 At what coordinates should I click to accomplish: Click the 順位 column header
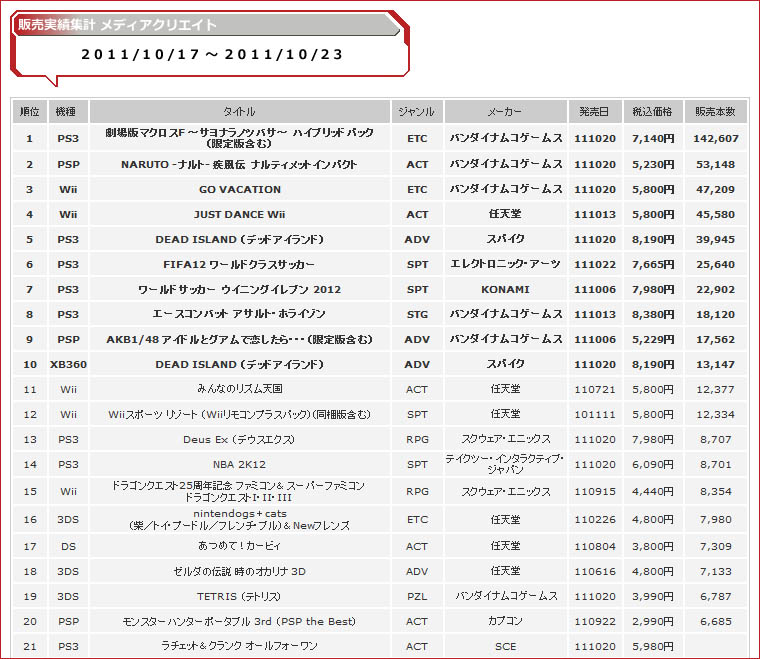tap(30, 112)
